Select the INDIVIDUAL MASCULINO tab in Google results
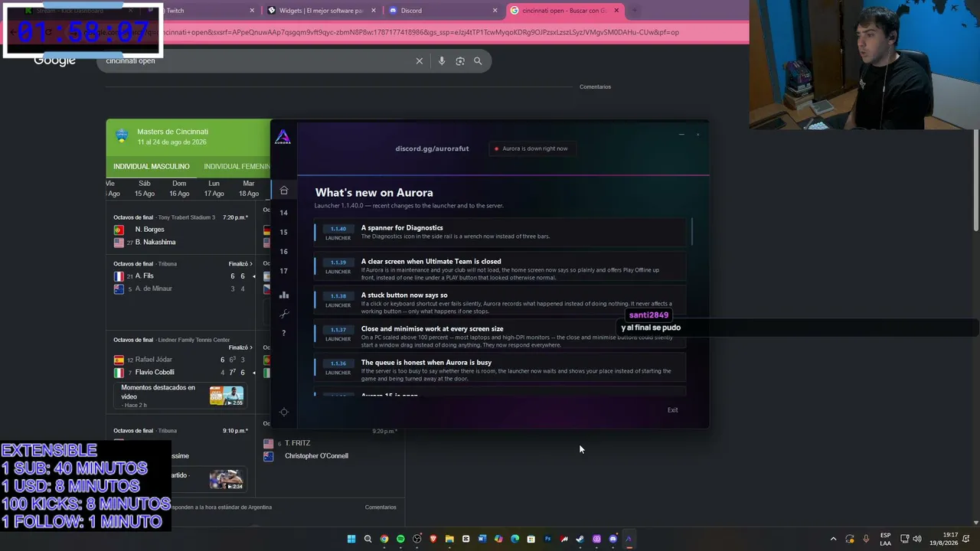980x551 pixels. coord(152,167)
